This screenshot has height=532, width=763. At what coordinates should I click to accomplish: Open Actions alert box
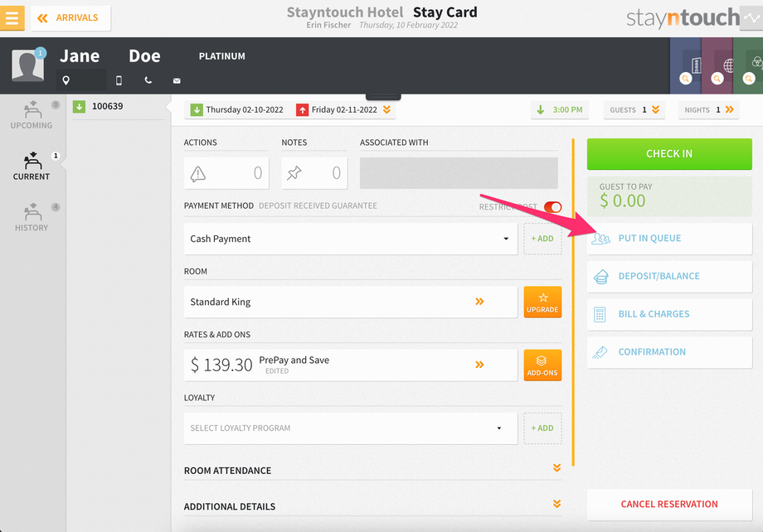point(226,173)
